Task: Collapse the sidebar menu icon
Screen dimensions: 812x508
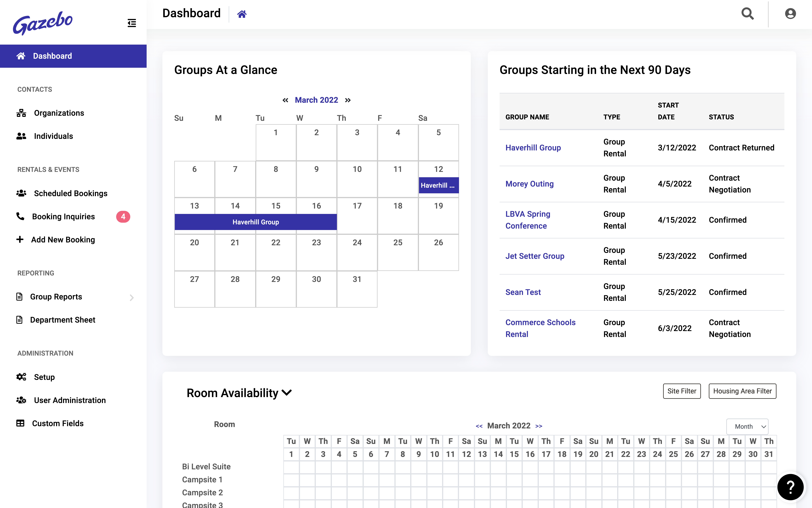Action: tap(132, 23)
